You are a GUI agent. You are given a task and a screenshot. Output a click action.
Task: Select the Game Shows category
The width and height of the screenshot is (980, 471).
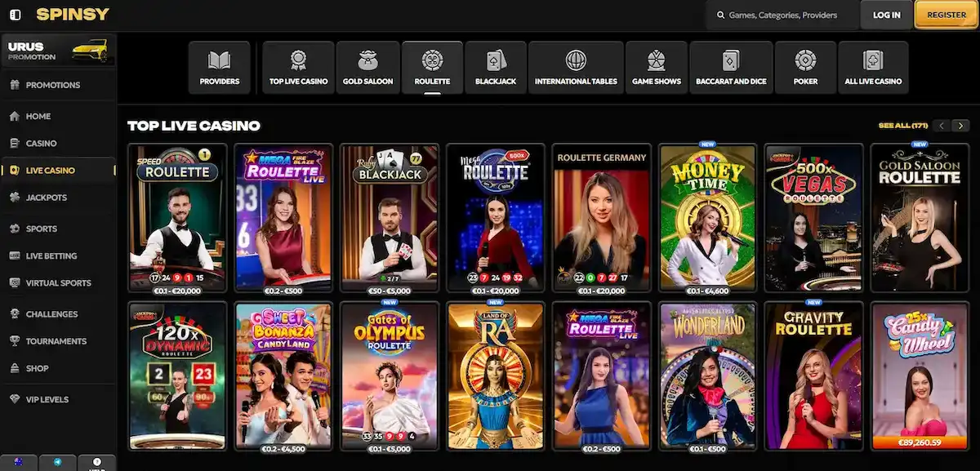657,68
